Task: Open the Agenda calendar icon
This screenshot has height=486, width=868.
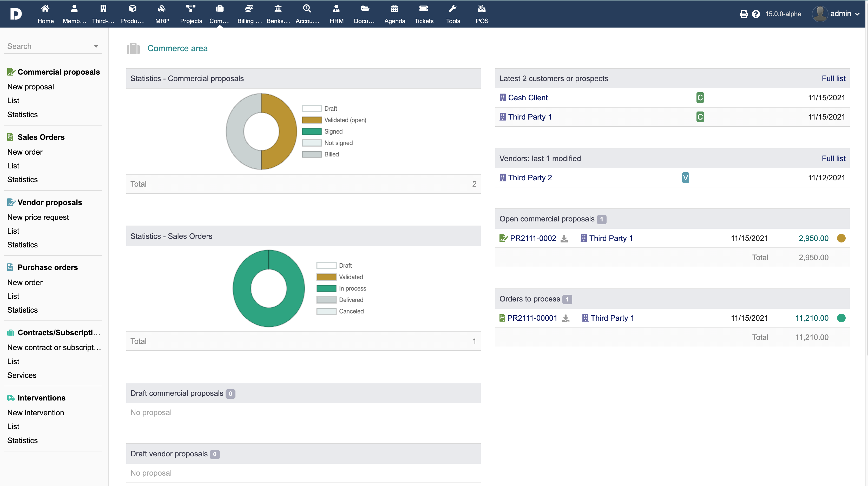Action: point(394,9)
